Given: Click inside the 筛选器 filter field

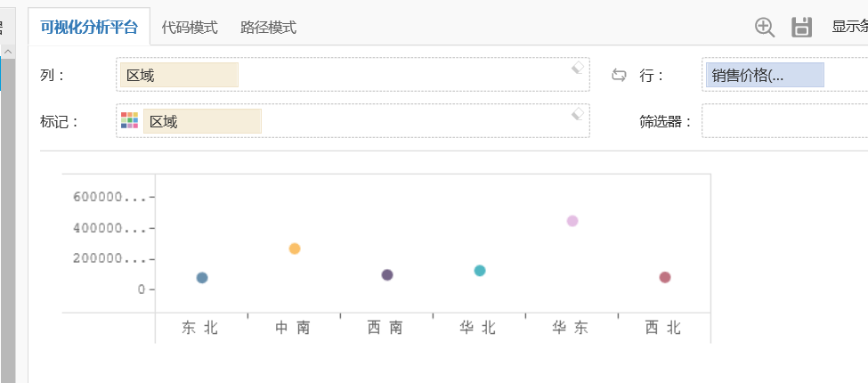Looking at the screenshot, I should (783, 121).
